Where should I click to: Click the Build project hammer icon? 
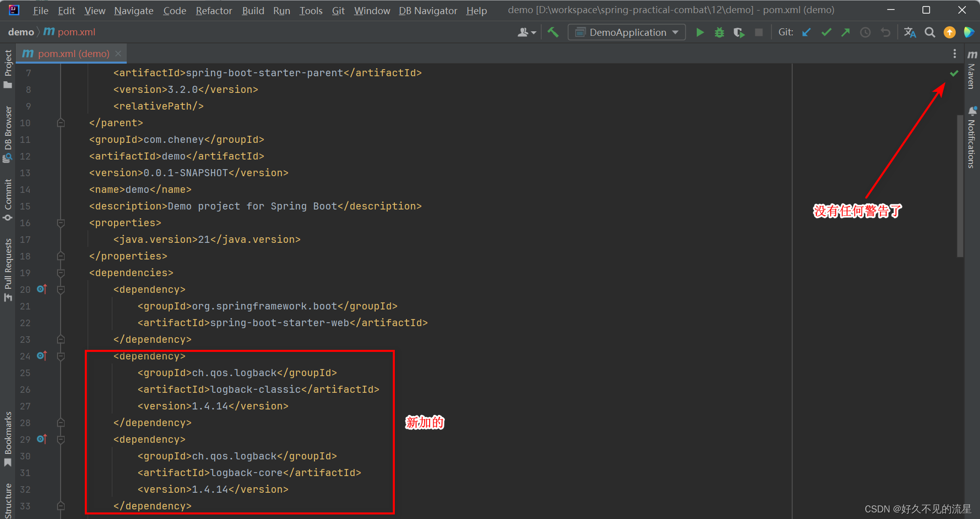click(553, 32)
